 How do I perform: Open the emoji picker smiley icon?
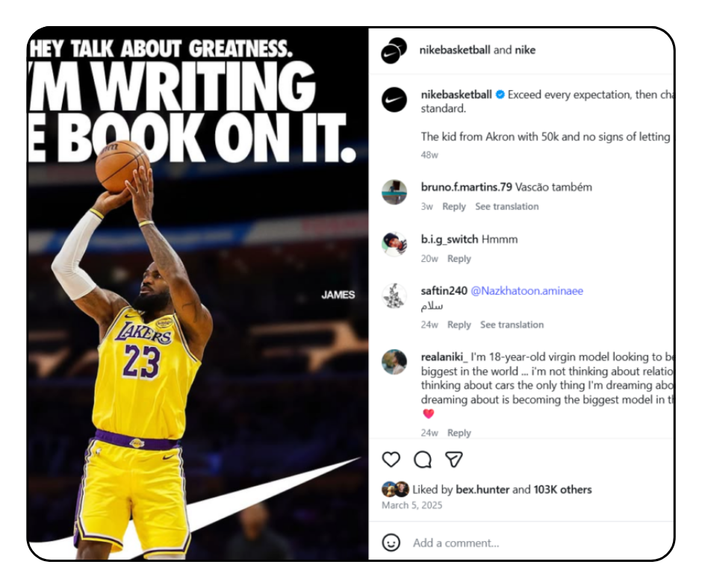(x=391, y=542)
